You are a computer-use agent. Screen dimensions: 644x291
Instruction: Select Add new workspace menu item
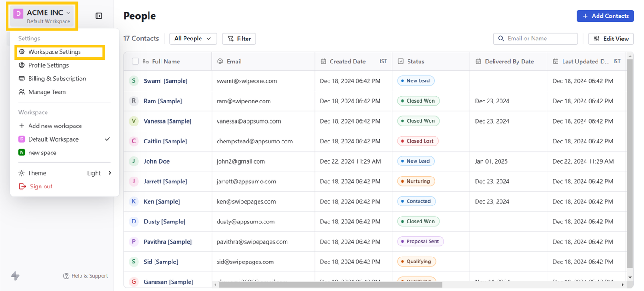pos(55,126)
